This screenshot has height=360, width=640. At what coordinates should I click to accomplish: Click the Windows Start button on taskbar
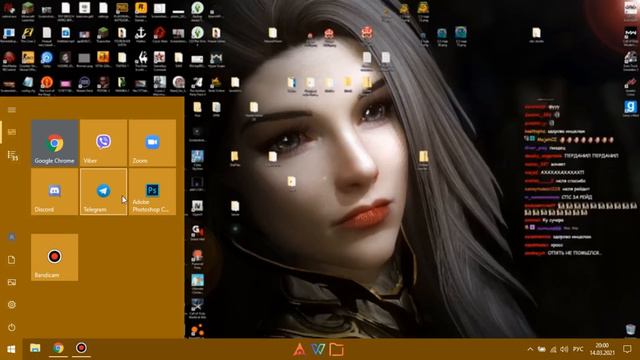tap(11, 349)
